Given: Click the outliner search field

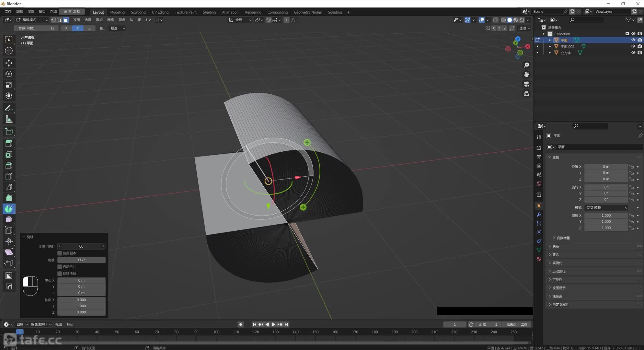Looking at the screenshot, I should coord(586,20).
